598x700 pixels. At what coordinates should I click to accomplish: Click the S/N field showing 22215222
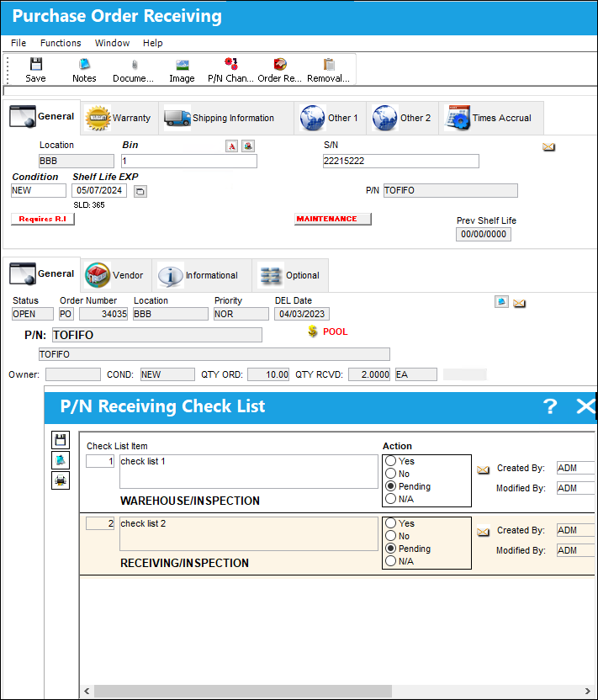[x=400, y=162]
